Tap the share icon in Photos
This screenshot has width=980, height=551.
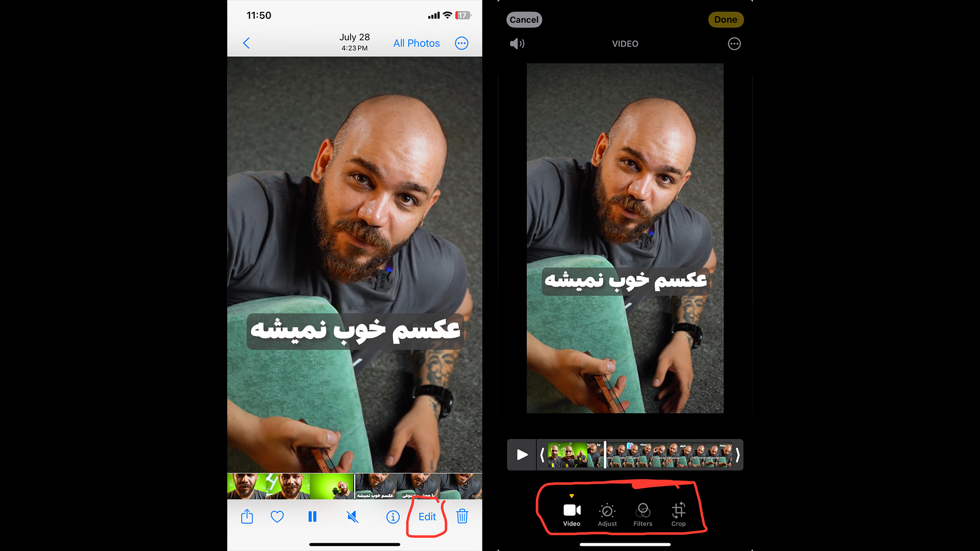pyautogui.click(x=247, y=516)
